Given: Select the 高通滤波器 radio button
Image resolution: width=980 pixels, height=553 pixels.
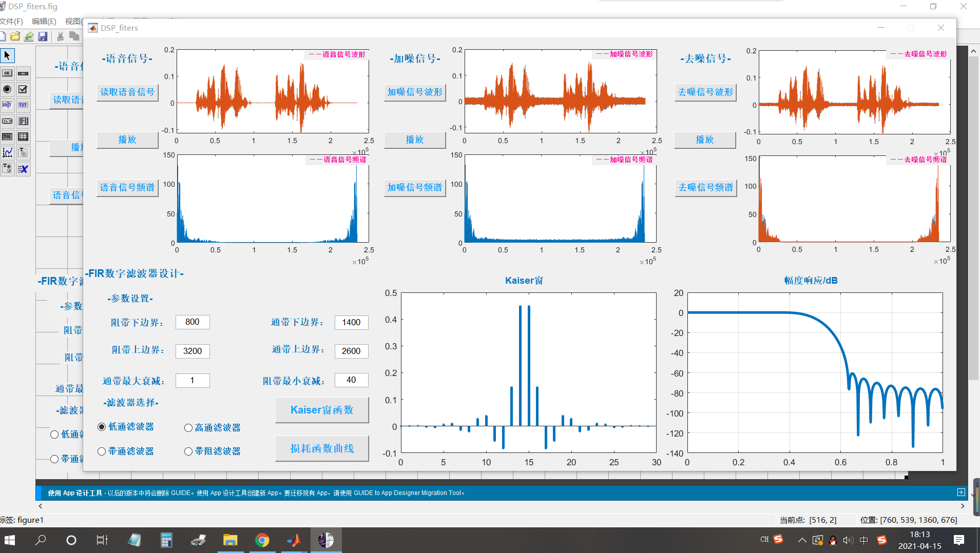Looking at the screenshot, I should tap(188, 427).
